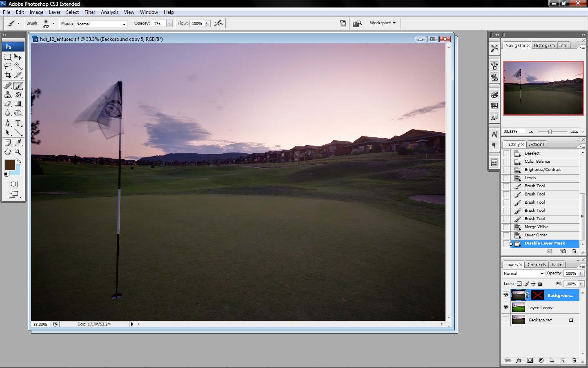588x368 pixels.
Task: Select the Clone Stamp tool
Action: [8, 94]
